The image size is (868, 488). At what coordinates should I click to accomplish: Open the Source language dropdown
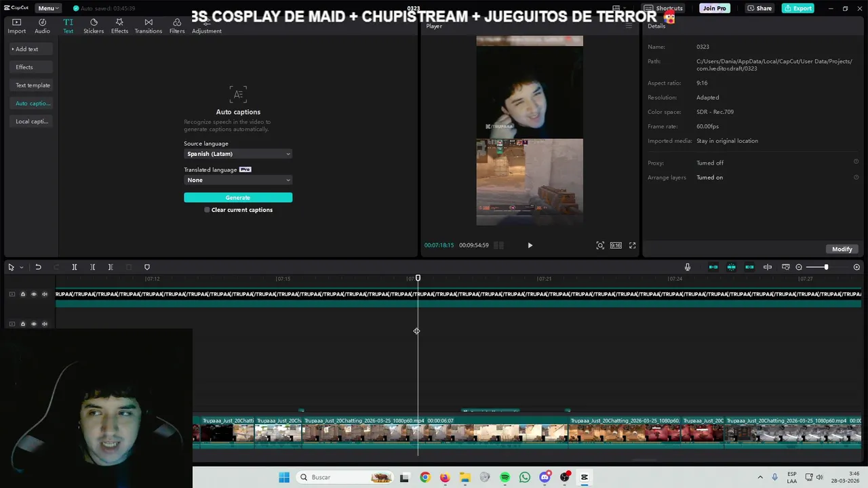click(238, 154)
